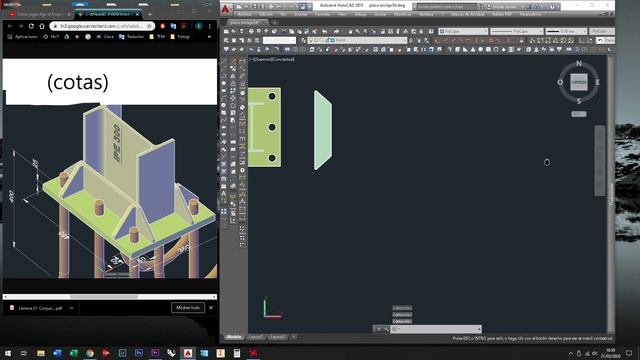Open Chrome three-dot menu
Image resolution: width=640 pixels, height=360 pixels.
(210, 26)
